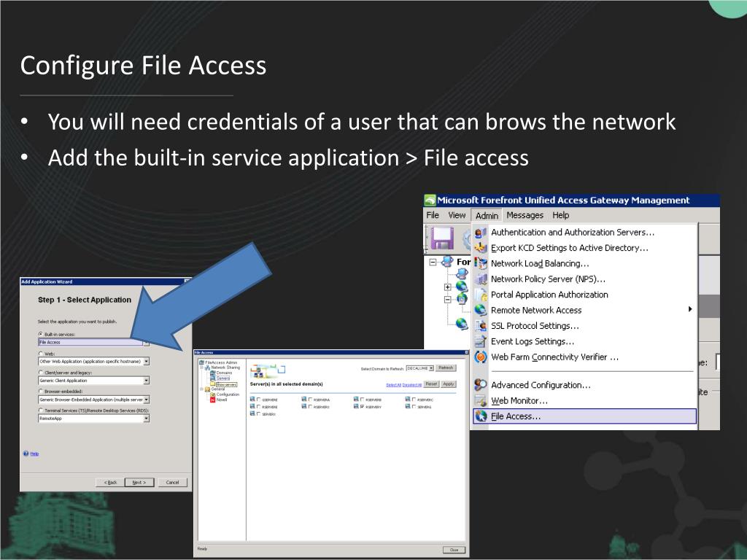Click the Ready status text in File Access
747x560 pixels.
coord(203,549)
